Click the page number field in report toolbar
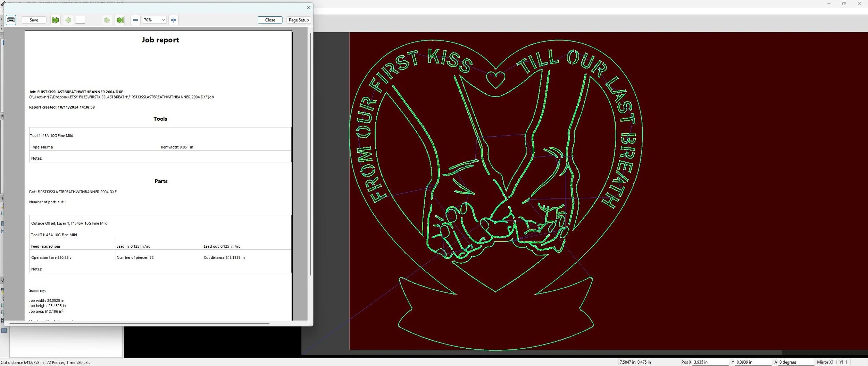The width and height of the screenshot is (868, 366). pos(80,20)
